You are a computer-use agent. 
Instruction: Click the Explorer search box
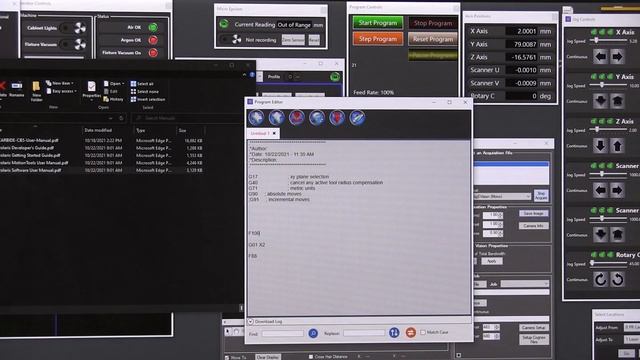(186, 118)
